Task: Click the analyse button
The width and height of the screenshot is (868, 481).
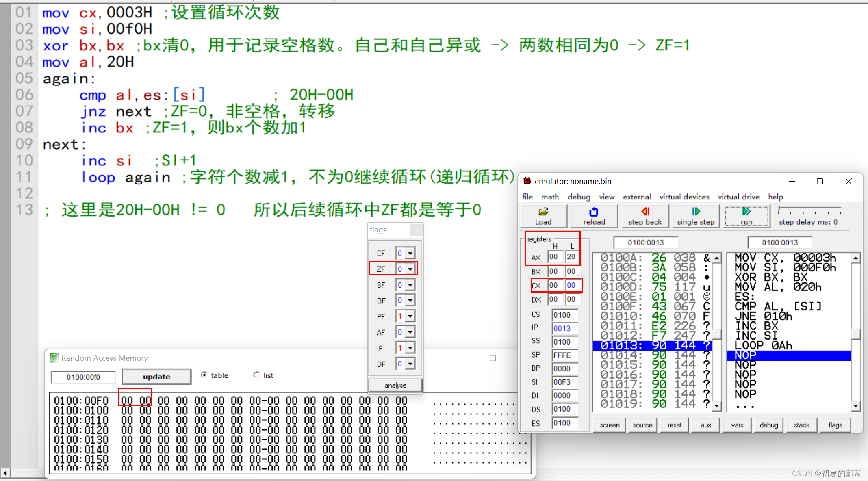Action: tap(395, 385)
